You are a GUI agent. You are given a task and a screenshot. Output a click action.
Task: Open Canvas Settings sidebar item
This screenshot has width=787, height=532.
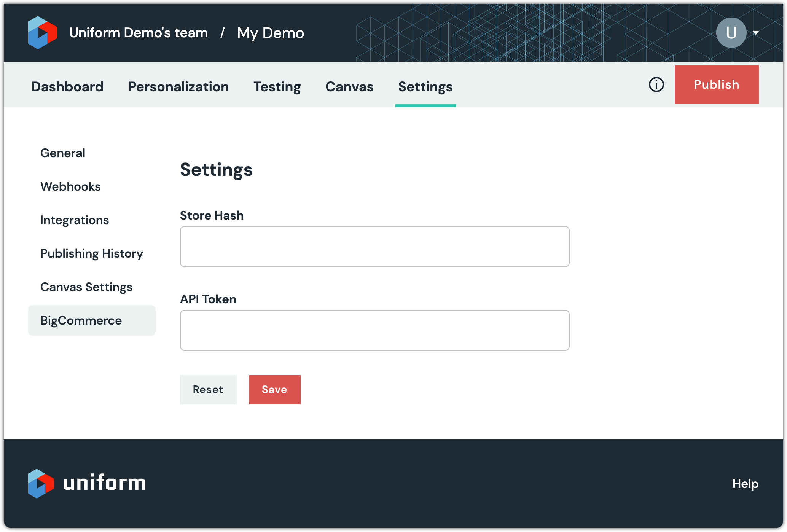pyautogui.click(x=86, y=287)
